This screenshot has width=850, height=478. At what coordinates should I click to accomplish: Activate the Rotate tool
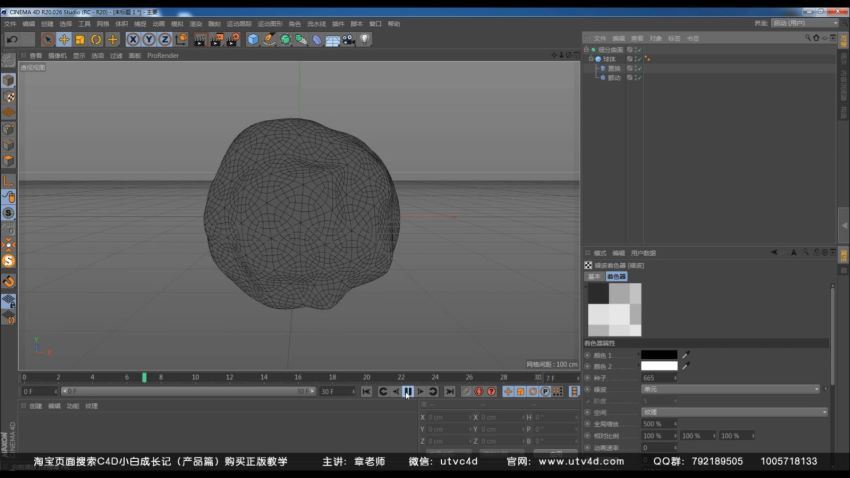pyautogui.click(x=96, y=40)
